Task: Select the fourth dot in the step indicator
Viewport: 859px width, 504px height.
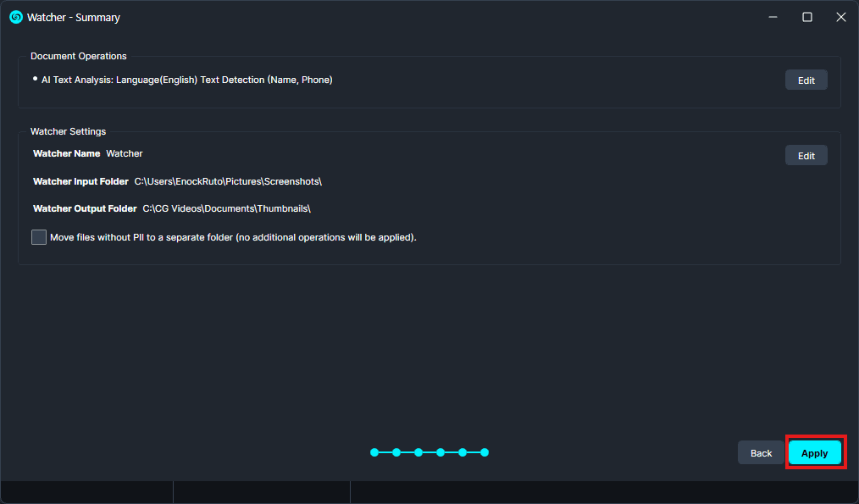Action: pos(441,452)
